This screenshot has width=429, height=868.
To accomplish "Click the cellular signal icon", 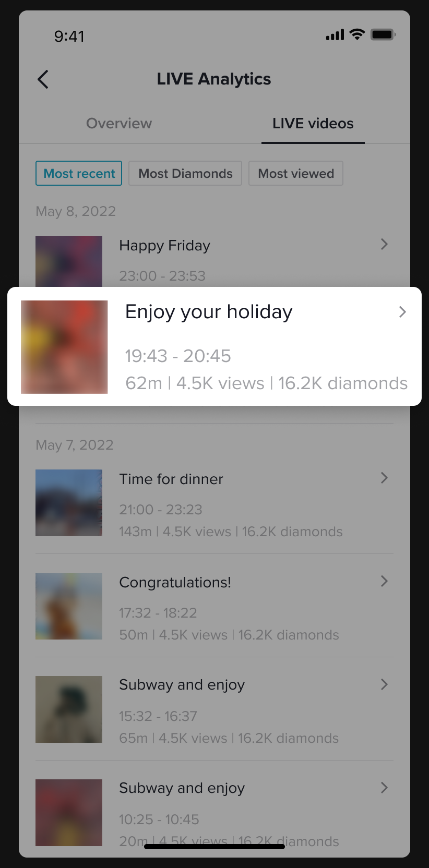I will click(335, 35).
